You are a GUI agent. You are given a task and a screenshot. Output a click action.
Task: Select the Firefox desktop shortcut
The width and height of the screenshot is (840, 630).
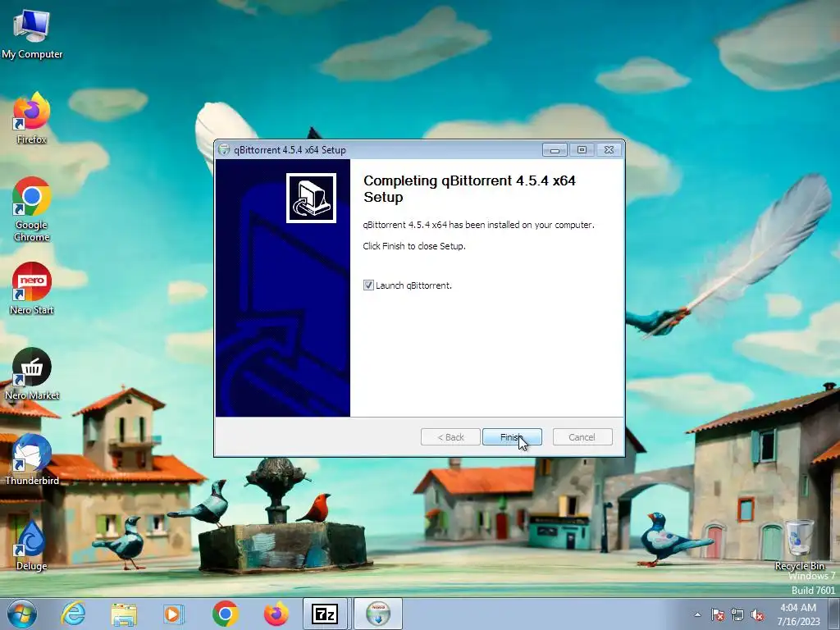pos(32,118)
